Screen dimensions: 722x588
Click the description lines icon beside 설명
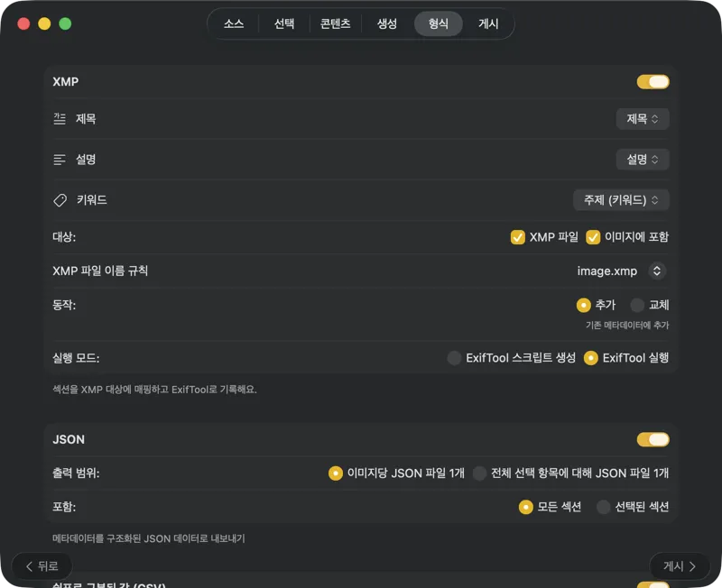click(x=60, y=159)
